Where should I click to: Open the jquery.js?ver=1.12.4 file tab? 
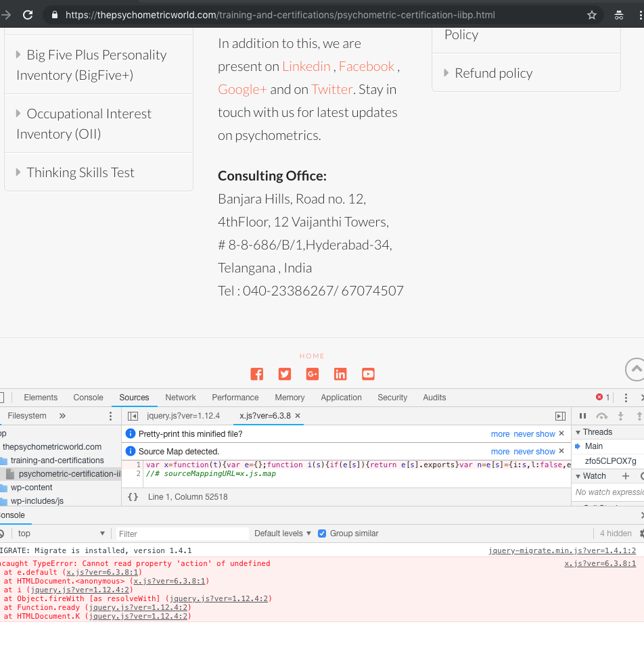(x=183, y=416)
